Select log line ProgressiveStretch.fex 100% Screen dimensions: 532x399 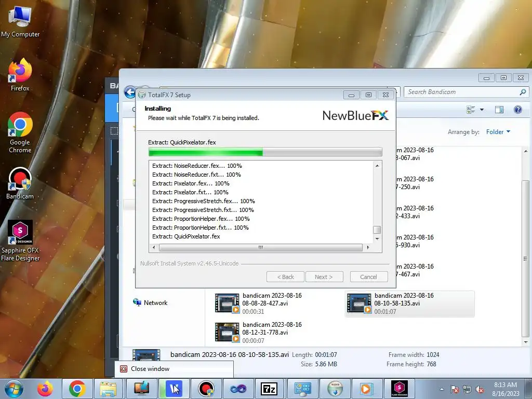pos(204,201)
